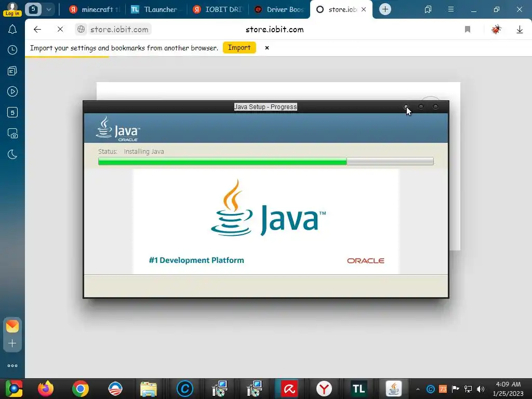Open the browser bookmarks panel icon
532x399 pixels.
[428, 9]
